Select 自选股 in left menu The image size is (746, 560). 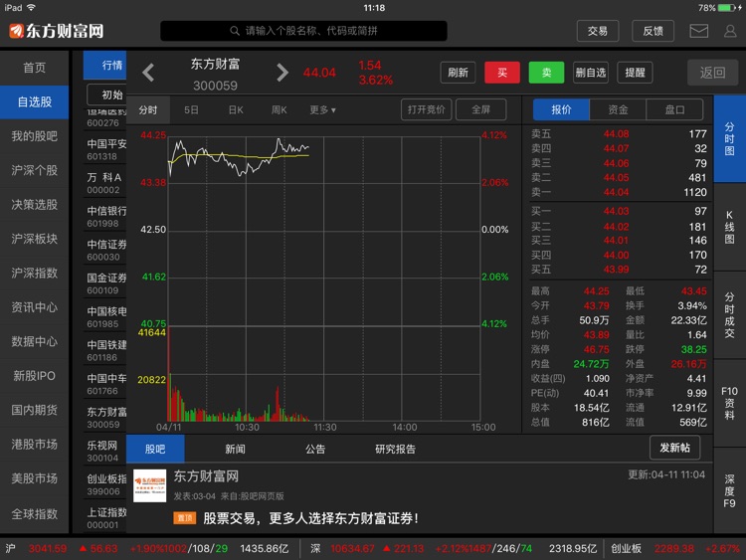pyautogui.click(x=34, y=101)
